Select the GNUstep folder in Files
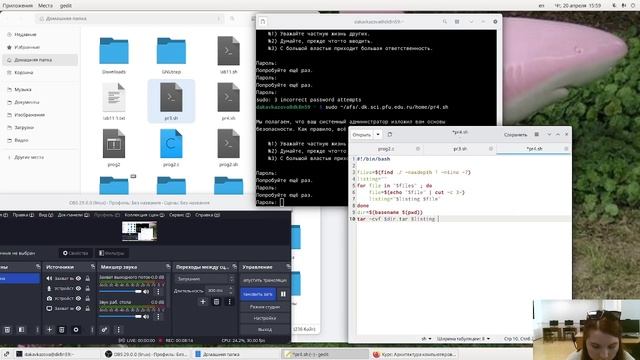The image size is (640, 360). [171, 51]
